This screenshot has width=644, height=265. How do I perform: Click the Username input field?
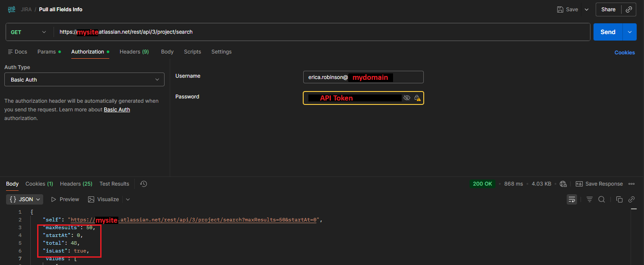click(x=363, y=77)
